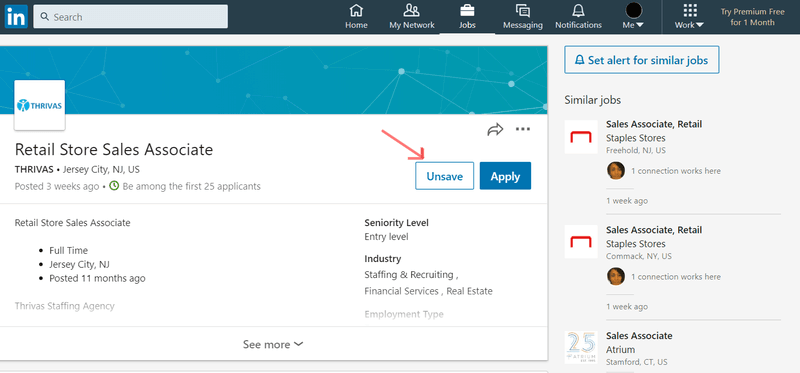Click 'Be among the first 25 applicants' text

click(x=191, y=186)
